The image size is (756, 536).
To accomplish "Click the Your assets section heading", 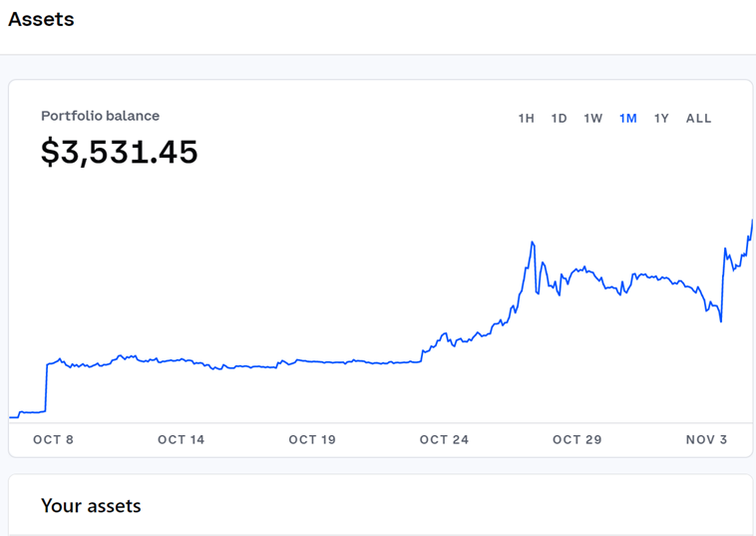I will [91, 506].
